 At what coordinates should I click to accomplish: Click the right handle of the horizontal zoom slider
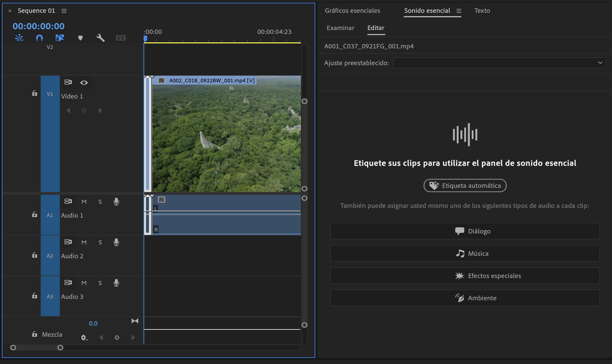(x=60, y=348)
